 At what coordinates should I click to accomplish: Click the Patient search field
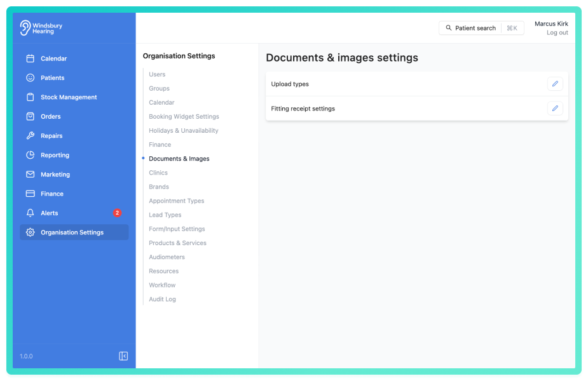(481, 28)
